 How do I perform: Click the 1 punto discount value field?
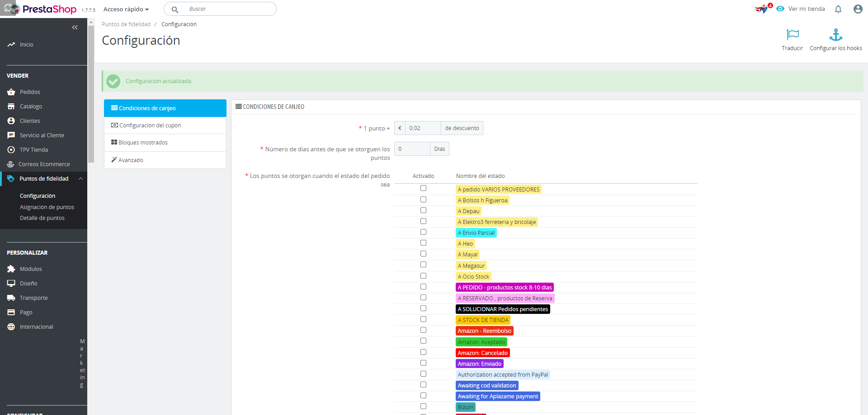pos(423,128)
